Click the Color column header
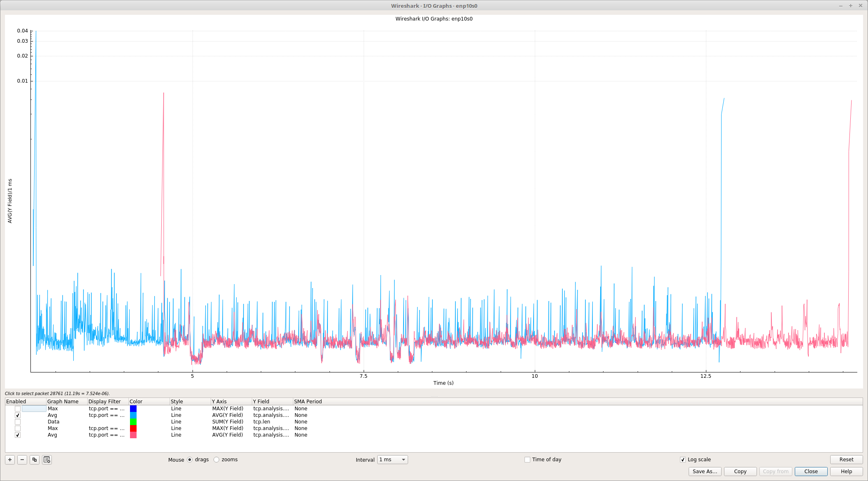868x481 pixels. 149,402
